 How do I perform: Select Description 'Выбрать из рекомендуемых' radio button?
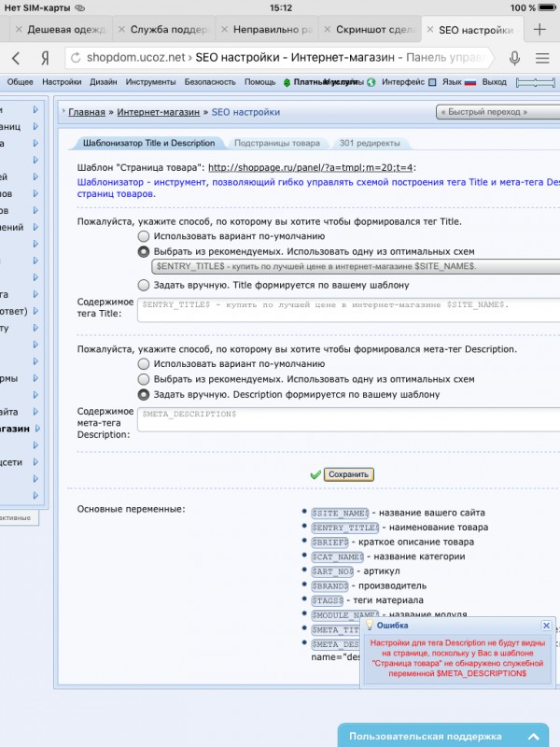[x=144, y=379]
